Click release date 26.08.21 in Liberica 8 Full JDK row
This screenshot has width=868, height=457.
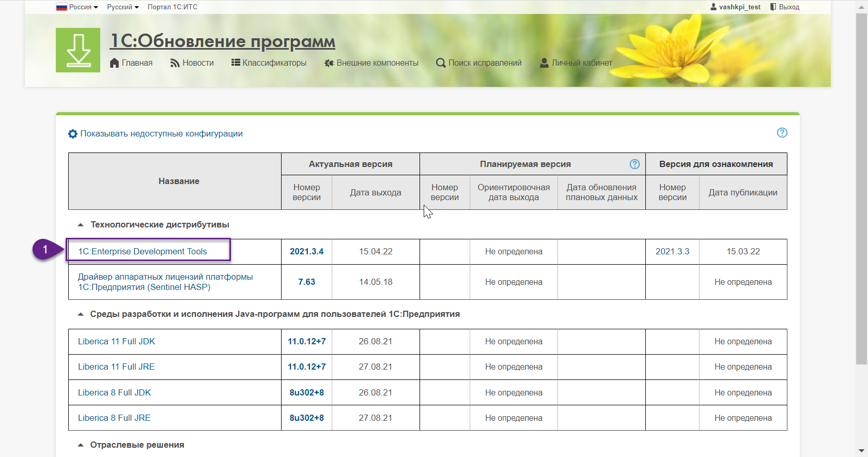[x=376, y=393]
